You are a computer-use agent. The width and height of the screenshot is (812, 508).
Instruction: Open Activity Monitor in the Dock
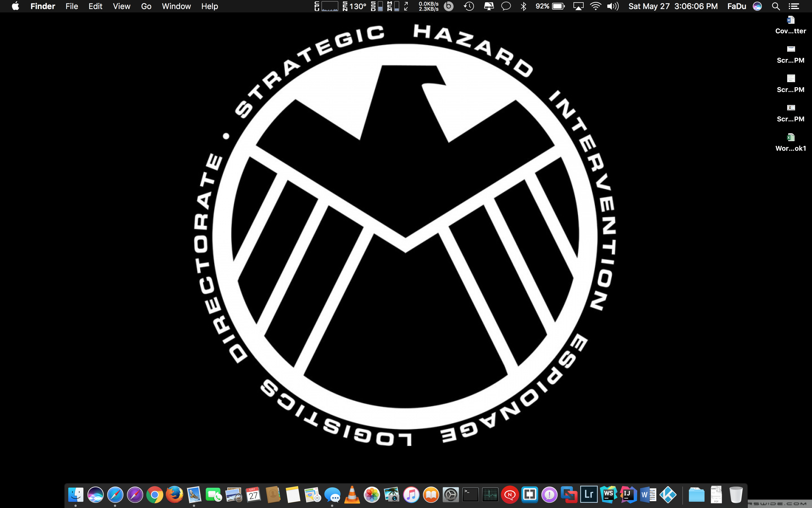tap(490, 494)
